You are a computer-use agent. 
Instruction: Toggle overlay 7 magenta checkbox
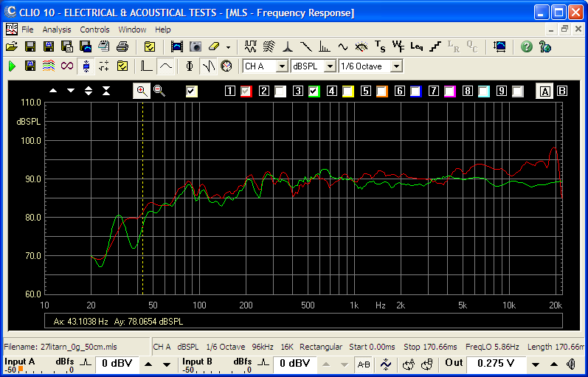coord(449,91)
